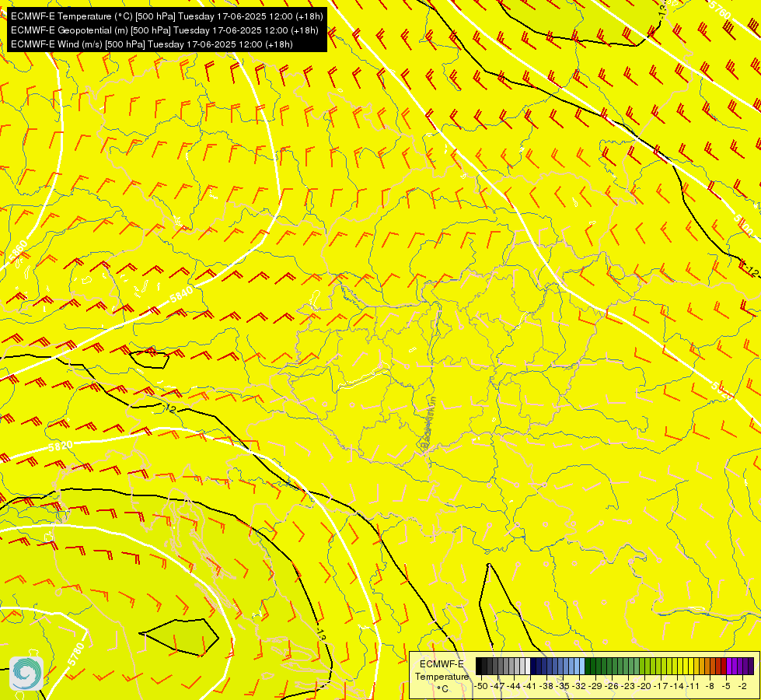761x700 pixels.
Task: Click the -44 label on temperature legend
Action: click(x=514, y=686)
